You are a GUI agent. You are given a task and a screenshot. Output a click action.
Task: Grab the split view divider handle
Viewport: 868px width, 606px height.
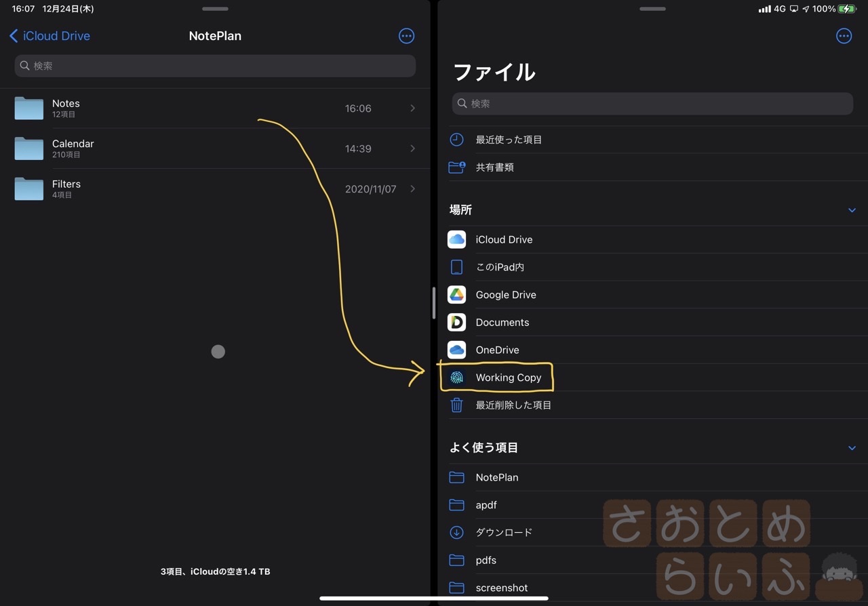[434, 303]
